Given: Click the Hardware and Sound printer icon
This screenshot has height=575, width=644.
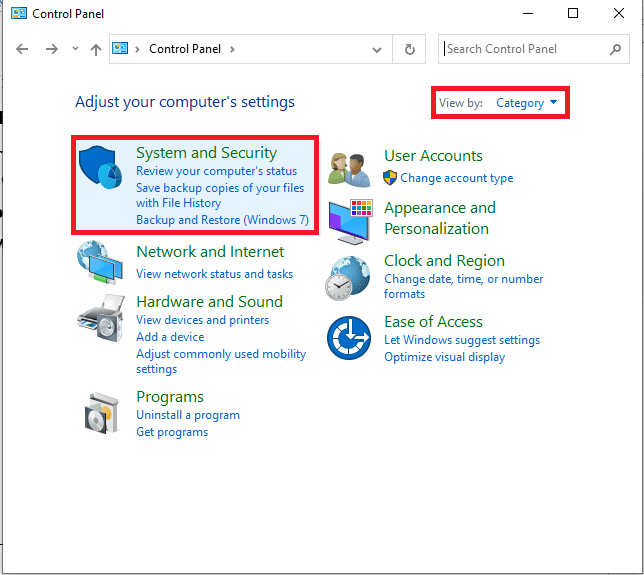Looking at the screenshot, I should point(100,319).
